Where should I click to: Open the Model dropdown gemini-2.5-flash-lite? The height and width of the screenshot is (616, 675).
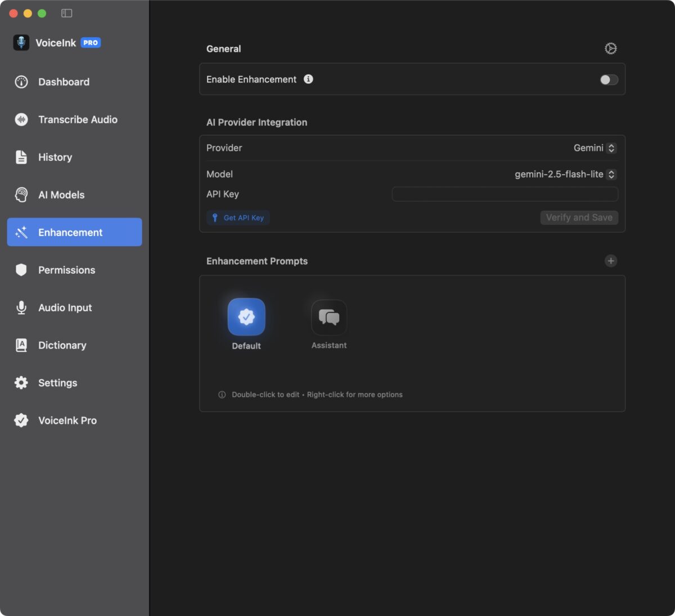tap(565, 174)
